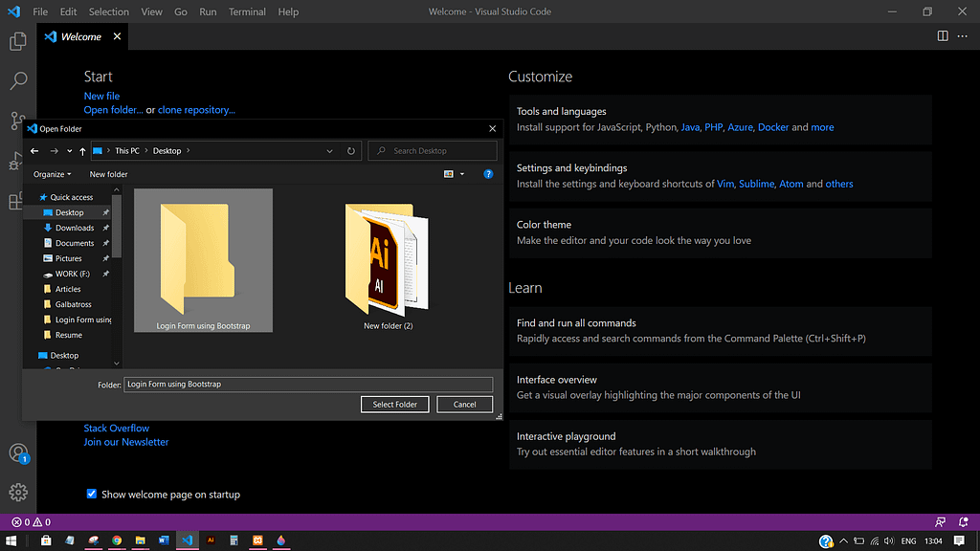Open Search view in the activity bar
The width and height of the screenshot is (980, 551).
(17, 81)
